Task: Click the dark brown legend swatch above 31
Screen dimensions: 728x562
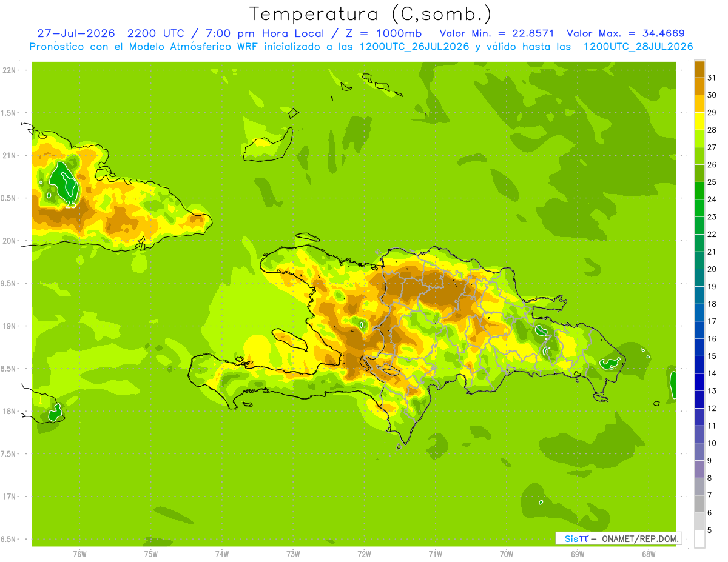Action: 699,69
